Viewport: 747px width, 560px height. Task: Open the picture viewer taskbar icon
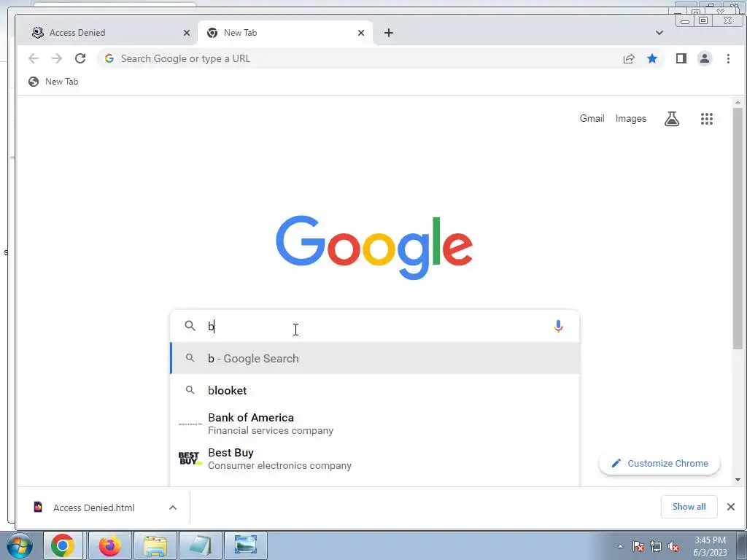coord(246,545)
